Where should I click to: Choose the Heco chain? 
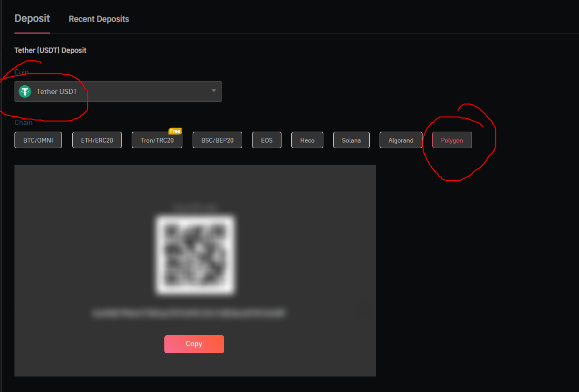(307, 140)
